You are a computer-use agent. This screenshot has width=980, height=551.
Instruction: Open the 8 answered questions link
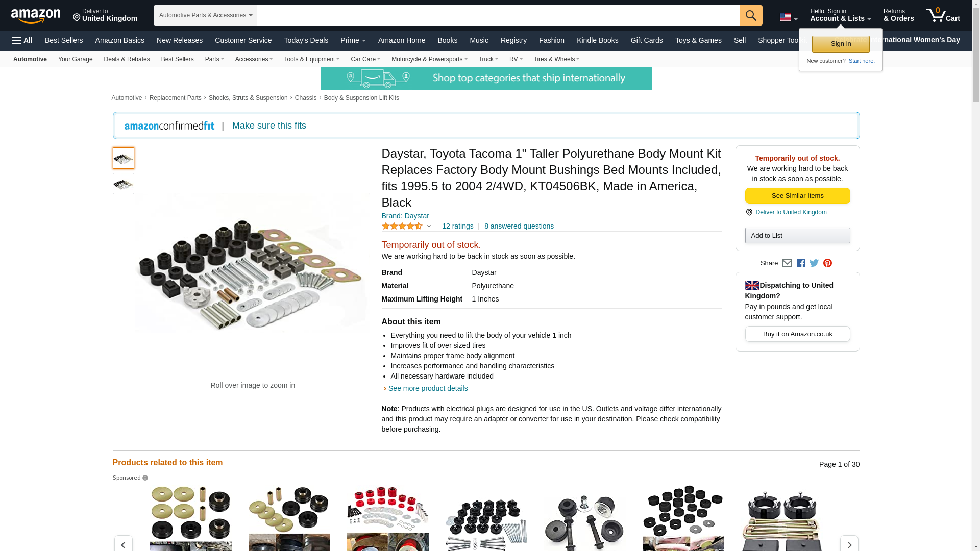coord(519,226)
